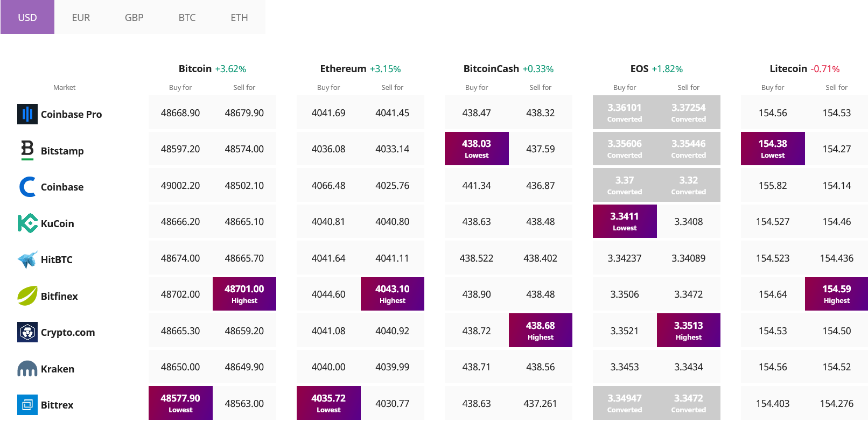
Task: Click Bittrex BitcoinCash sell price 437.261
Action: tap(541, 404)
